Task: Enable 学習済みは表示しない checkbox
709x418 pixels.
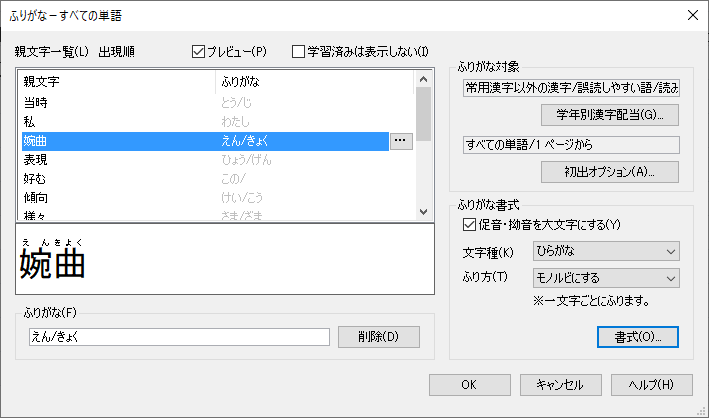Action: coord(299,51)
